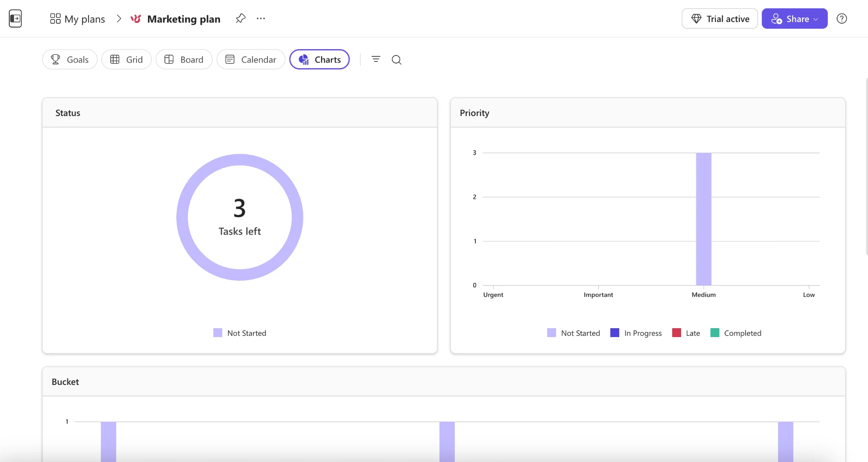Toggle Not Started legend in Status chart

point(240,333)
